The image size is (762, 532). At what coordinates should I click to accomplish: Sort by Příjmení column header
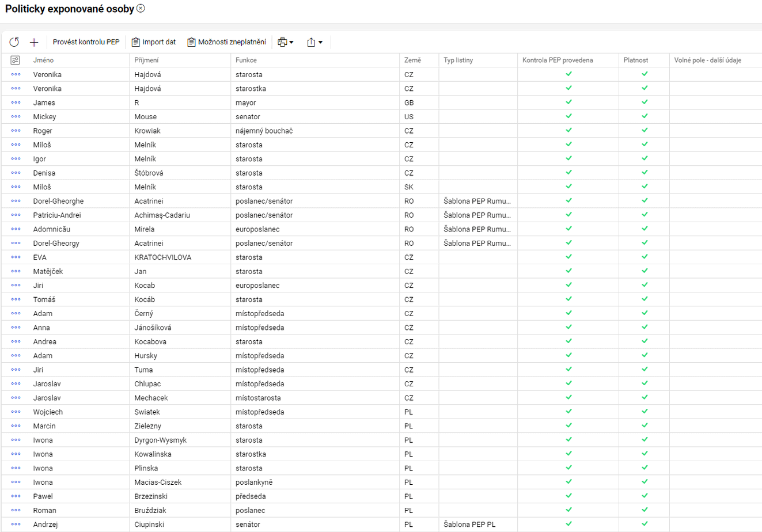pos(146,60)
